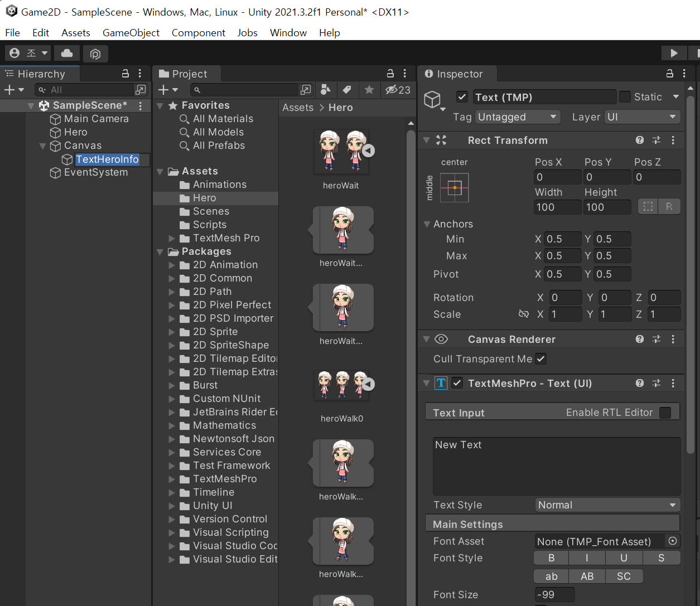700x606 pixels.
Task: Open the Component menu
Action: coord(199,33)
